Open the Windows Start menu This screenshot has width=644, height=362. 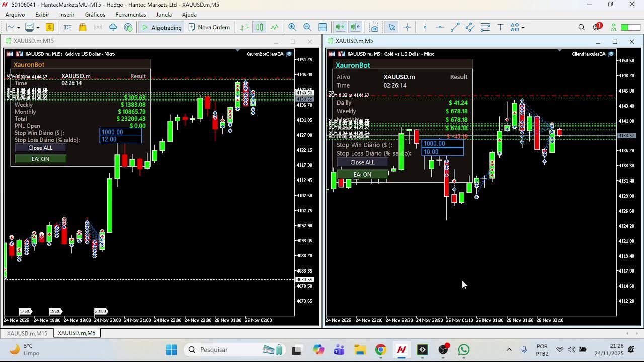tap(171, 349)
